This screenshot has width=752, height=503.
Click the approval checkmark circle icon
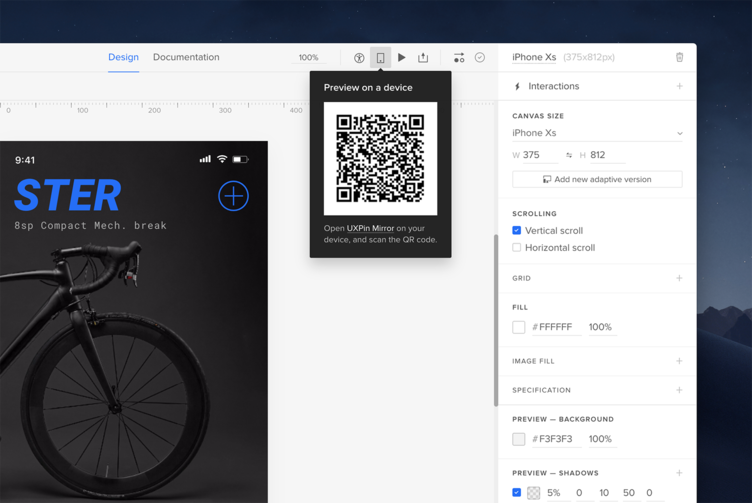pos(480,58)
